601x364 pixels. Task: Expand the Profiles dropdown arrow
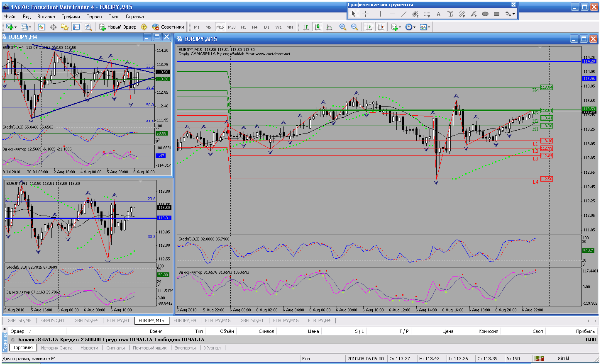pos(30,27)
